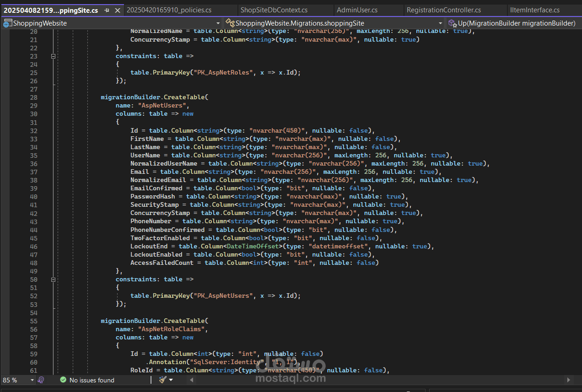Click the LastName column identifier
The height and width of the screenshot is (392, 582).
click(x=145, y=147)
